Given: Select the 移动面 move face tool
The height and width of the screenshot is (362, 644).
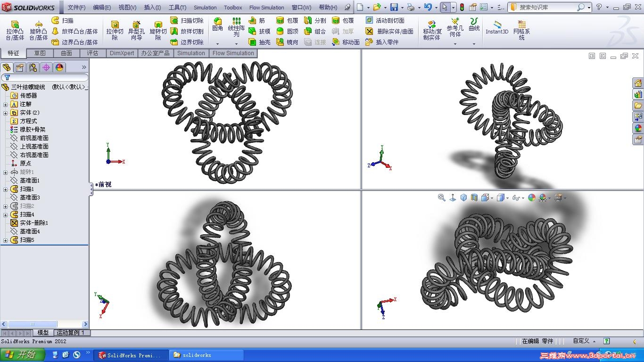Looking at the screenshot, I should [346, 42].
